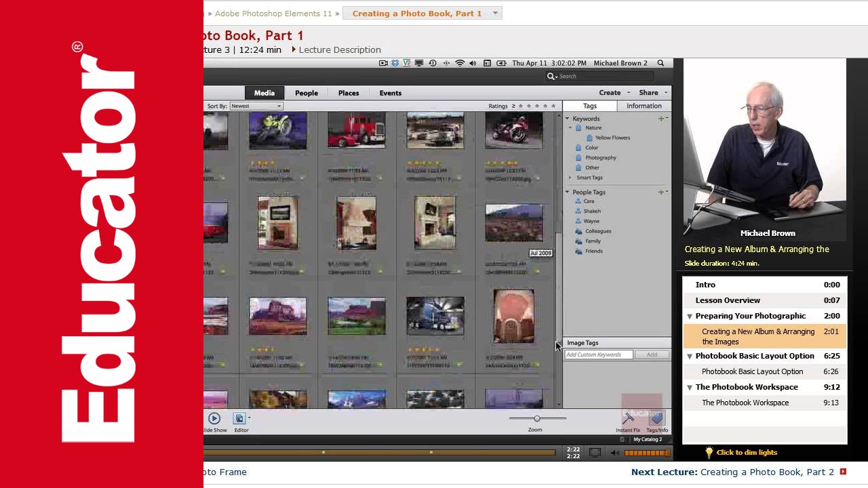868x488 pixels.
Task: Open the Sort By Newest dropdown
Action: pyautogui.click(x=256, y=106)
